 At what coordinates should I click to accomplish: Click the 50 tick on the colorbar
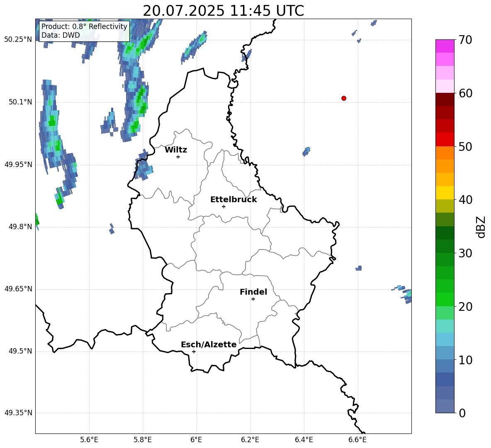point(465,146)
